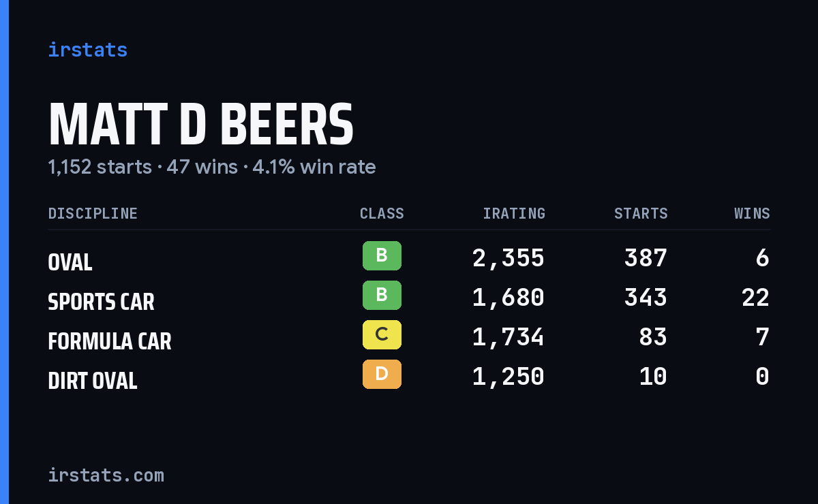Screen dimensions: 818x504
Task: Select the Dirt Oval discipline label
Action: tap(93, 381)
